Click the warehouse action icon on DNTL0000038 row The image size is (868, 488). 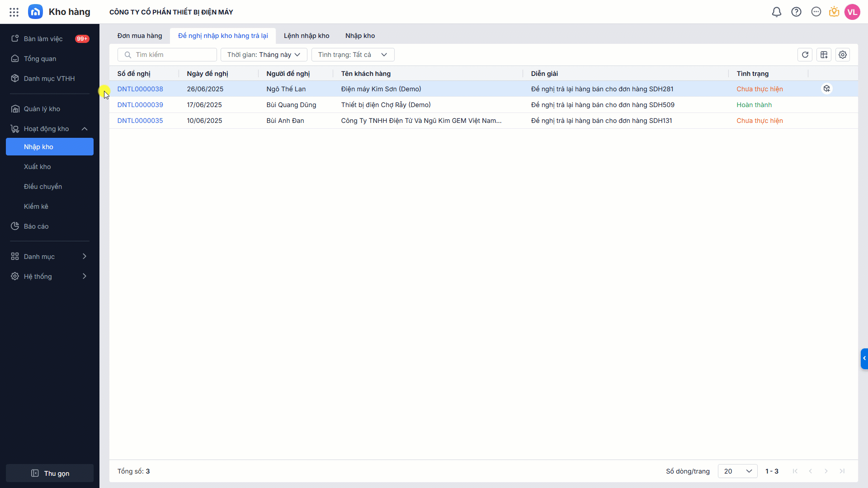coord(826,89)
